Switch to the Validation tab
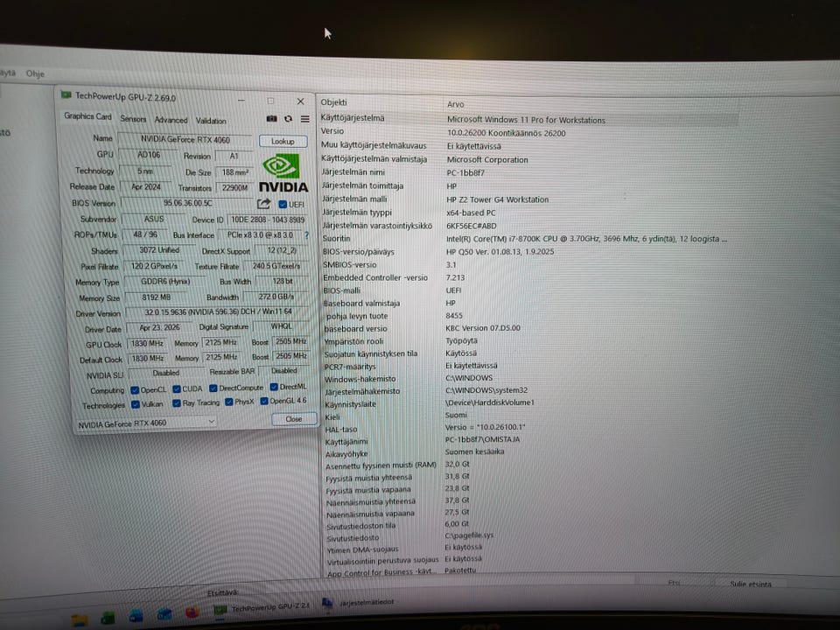The height and width of the screenshot is (630, 840). point(211,121)
